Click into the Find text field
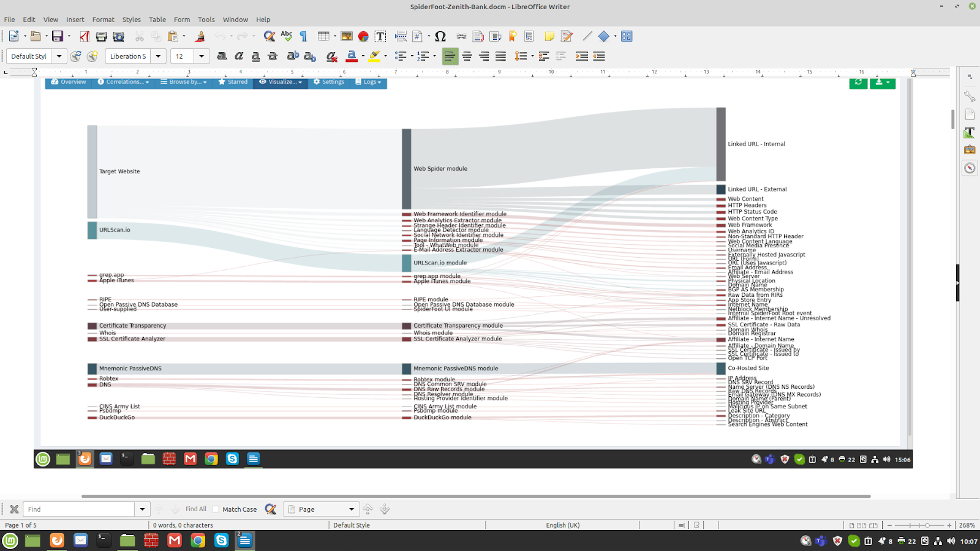 tap(78, 509)
